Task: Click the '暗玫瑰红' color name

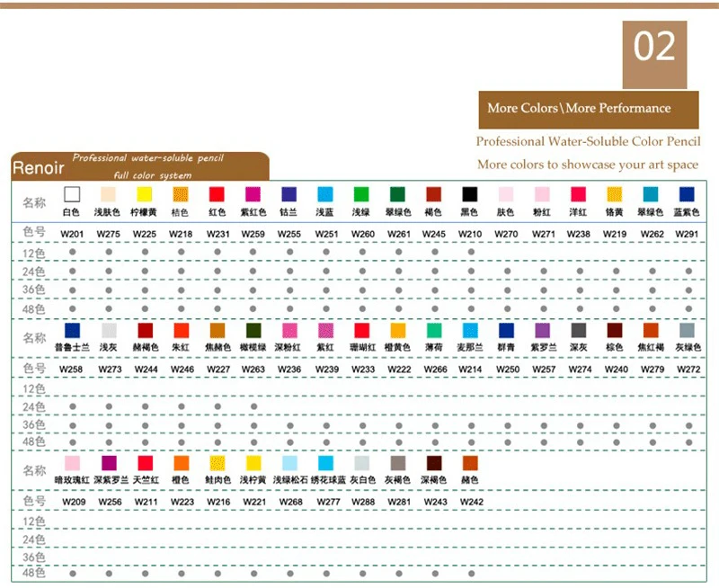Action: [x=72, y=480]
